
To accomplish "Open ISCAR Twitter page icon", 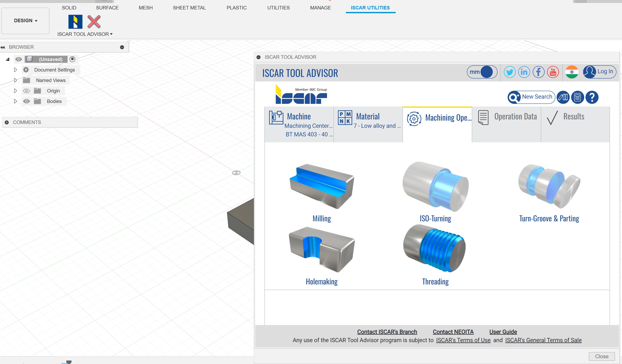I will (x=509, y=72).
